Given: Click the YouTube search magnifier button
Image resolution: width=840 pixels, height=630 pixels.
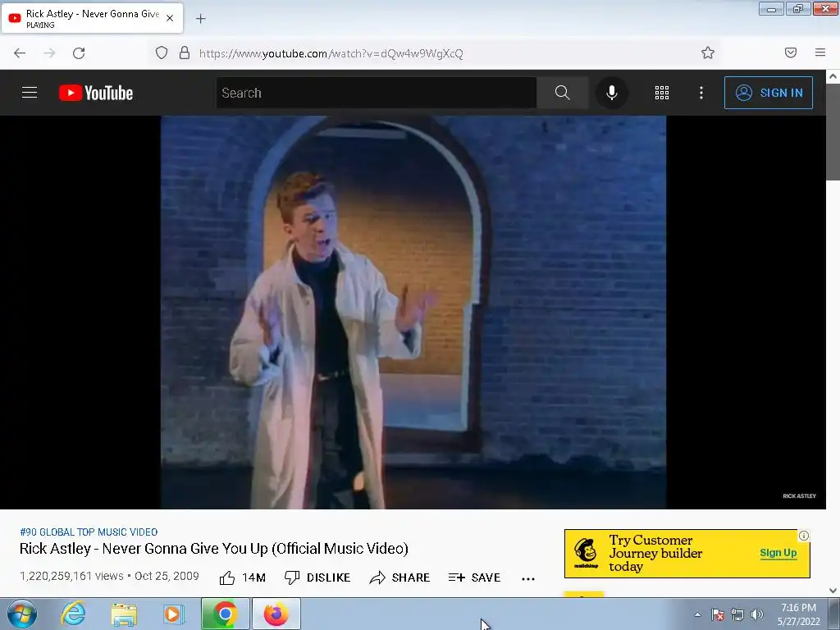Looking at the screenshot, I should coord(562,93).
